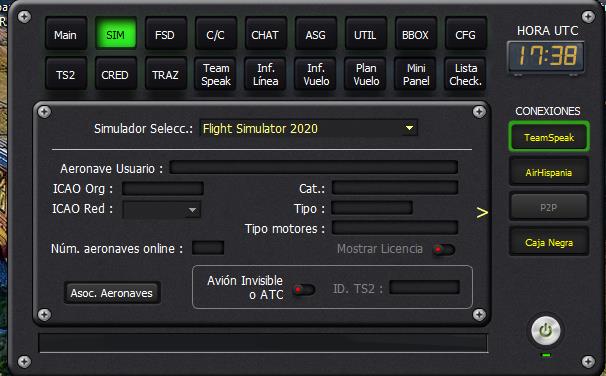Switch to the BBOX tab
Viewport: 606px width, 376px height.
[415, 34]
